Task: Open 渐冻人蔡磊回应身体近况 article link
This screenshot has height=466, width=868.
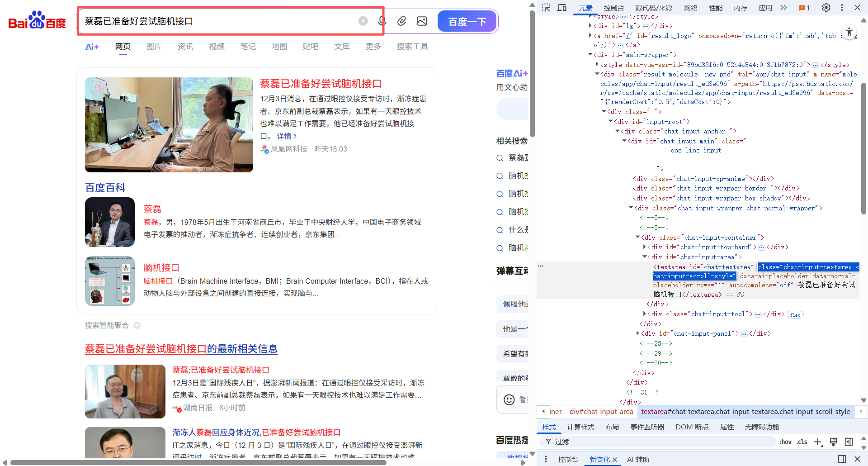Action: 256,433
